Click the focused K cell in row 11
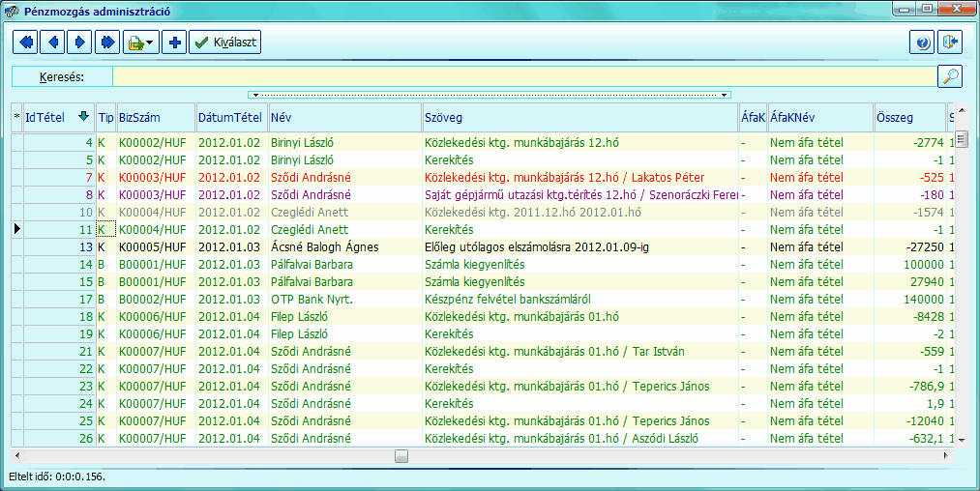Viewport: 980px width, 491px height. 105,229
